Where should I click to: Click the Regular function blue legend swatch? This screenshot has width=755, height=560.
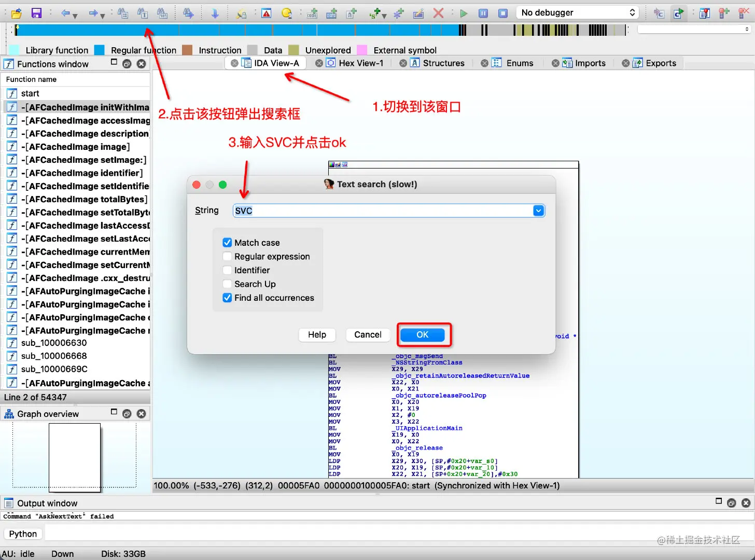click(x=100, y=50)
